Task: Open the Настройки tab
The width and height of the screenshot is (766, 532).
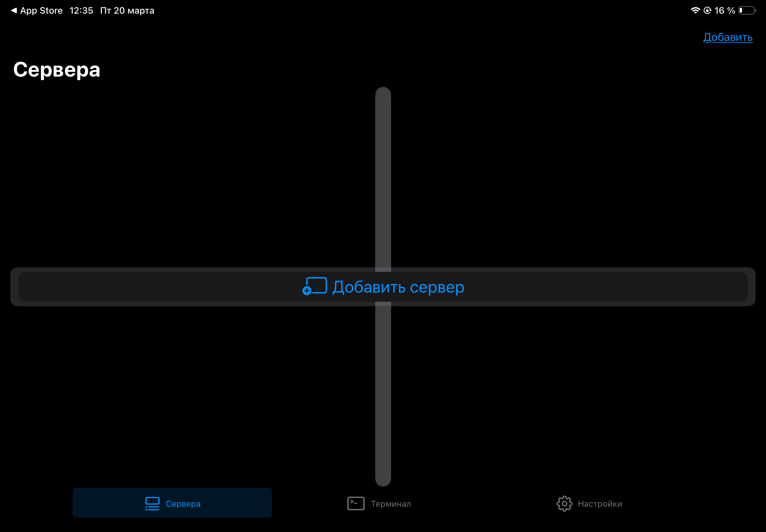Action: (x=599, y=504)
